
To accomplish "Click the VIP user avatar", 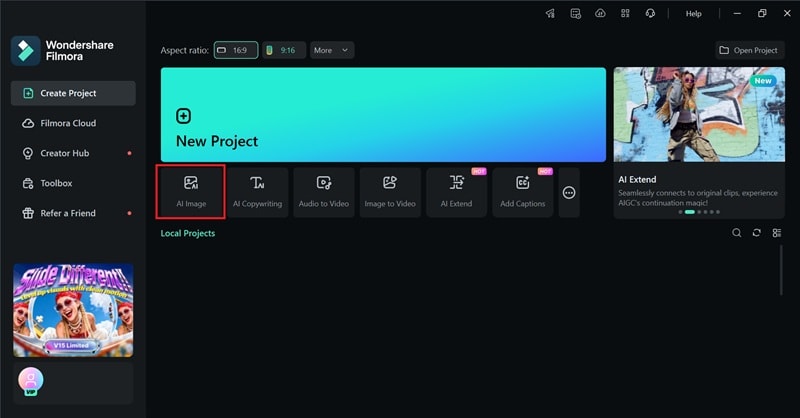I will [31, 381].
